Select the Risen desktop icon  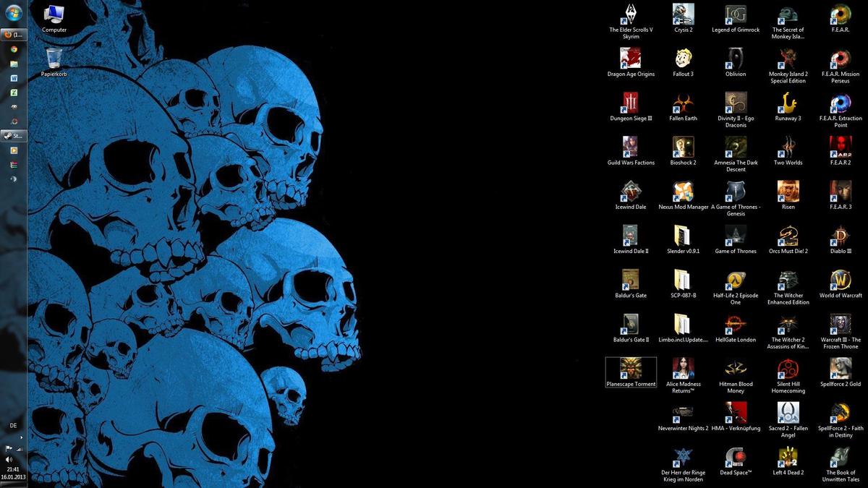click(788, 195)
